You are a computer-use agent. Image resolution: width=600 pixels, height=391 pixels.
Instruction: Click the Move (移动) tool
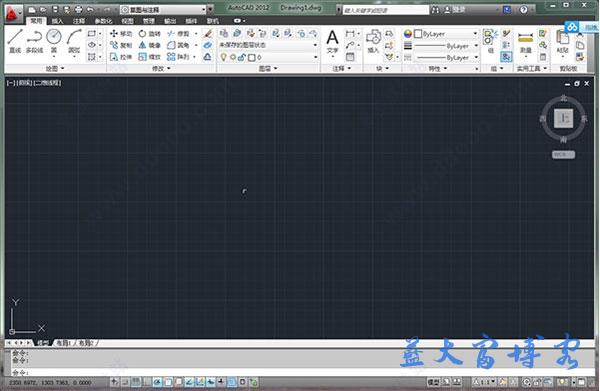tap(121, 34)
